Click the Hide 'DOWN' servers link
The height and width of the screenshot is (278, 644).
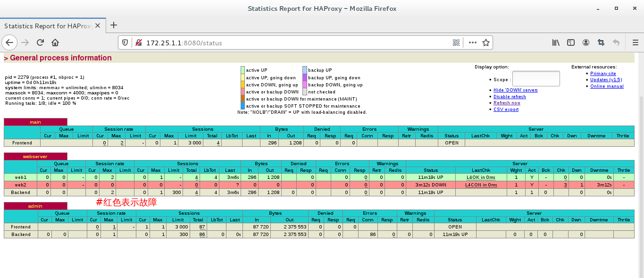(x=515, y=90)
